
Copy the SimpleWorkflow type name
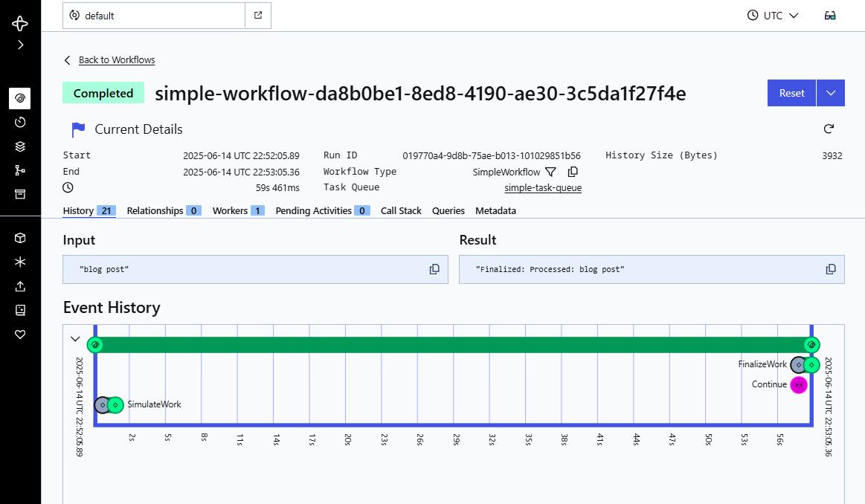[573, 172]
